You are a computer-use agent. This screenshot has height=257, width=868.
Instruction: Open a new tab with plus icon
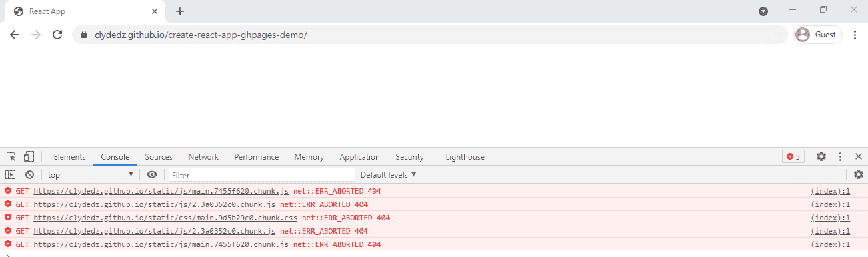click(180, 11)
